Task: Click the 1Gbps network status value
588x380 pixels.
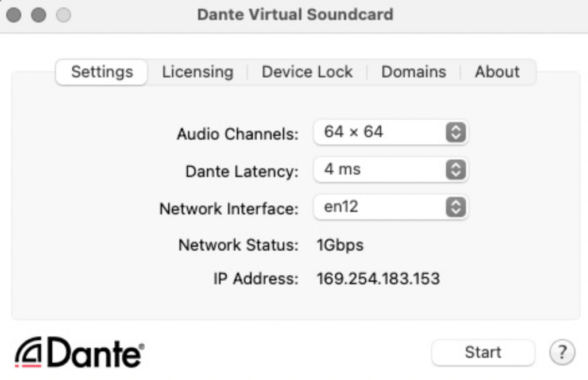Action: 340,245
